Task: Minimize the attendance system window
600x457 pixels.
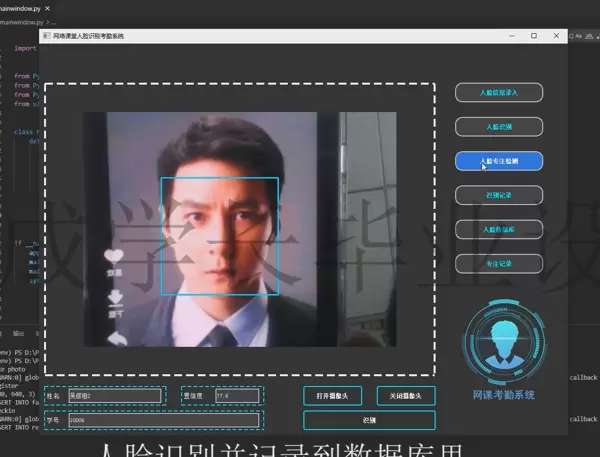Action: (x=508, y=36)
